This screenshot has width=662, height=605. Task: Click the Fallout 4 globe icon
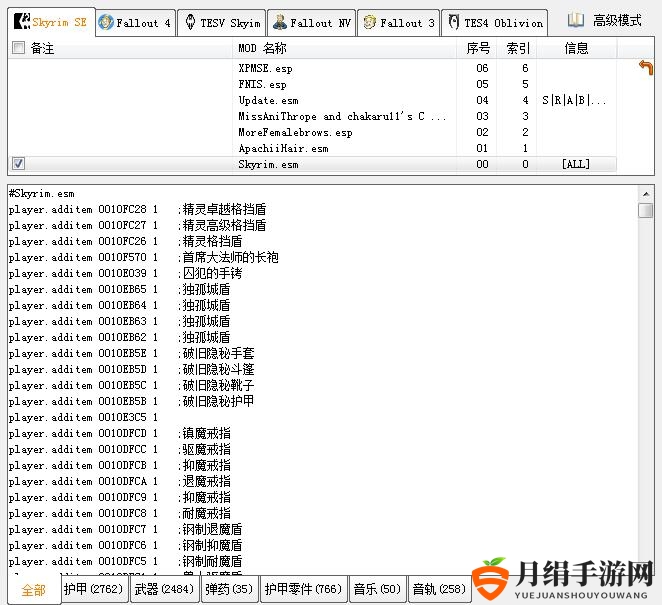click(x=106, y=22)
